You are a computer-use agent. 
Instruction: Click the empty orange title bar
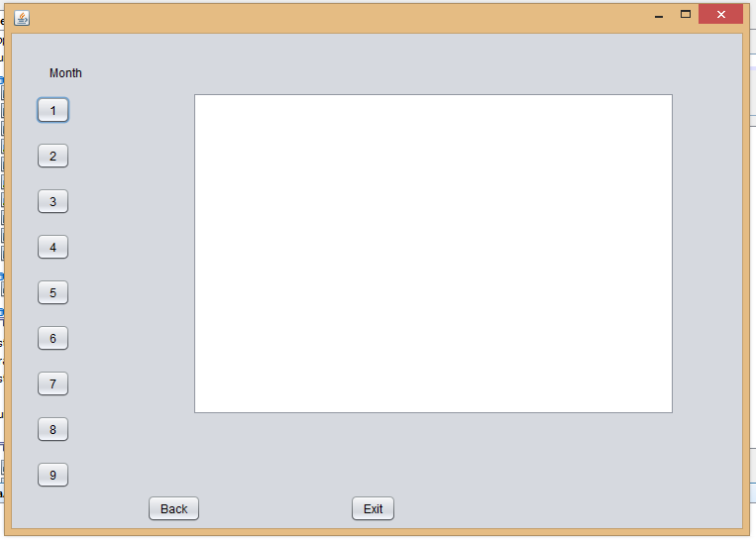[x=338, y=18]
